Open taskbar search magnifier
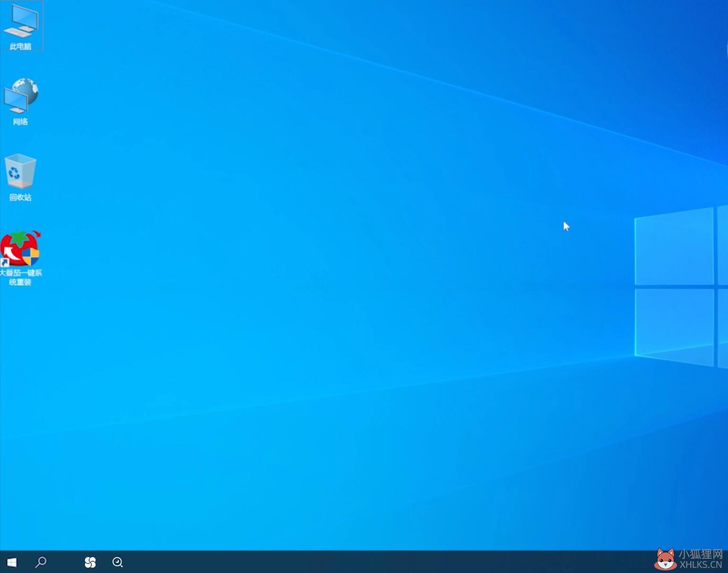 click(40, 562)
